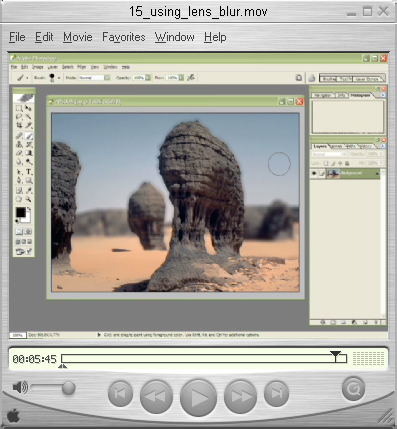Screen dimensions: 397x429
Task: Open the Histogram palette menu arrow
Action: pyautogui.click(x=383, y=95)
